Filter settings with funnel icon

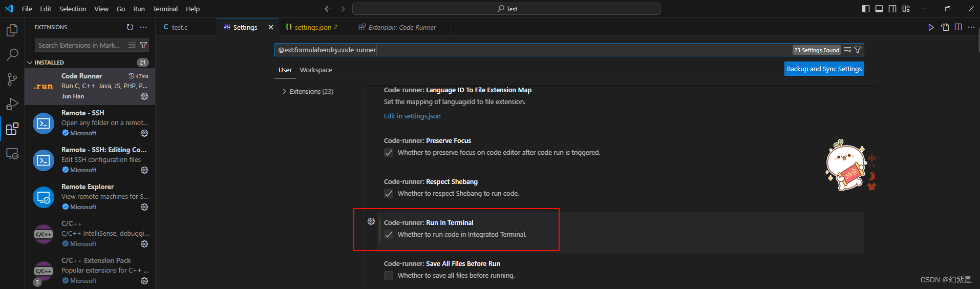tap(858, 50)
